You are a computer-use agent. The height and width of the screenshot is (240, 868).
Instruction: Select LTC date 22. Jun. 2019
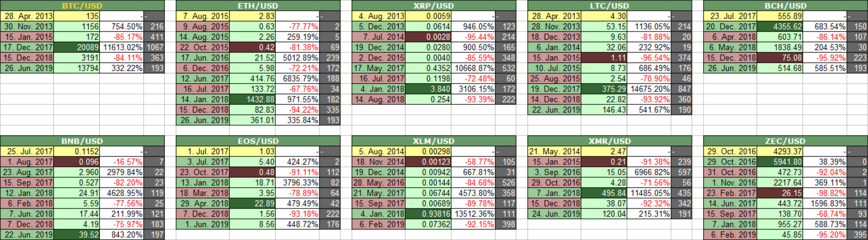(x=555, y=110)
